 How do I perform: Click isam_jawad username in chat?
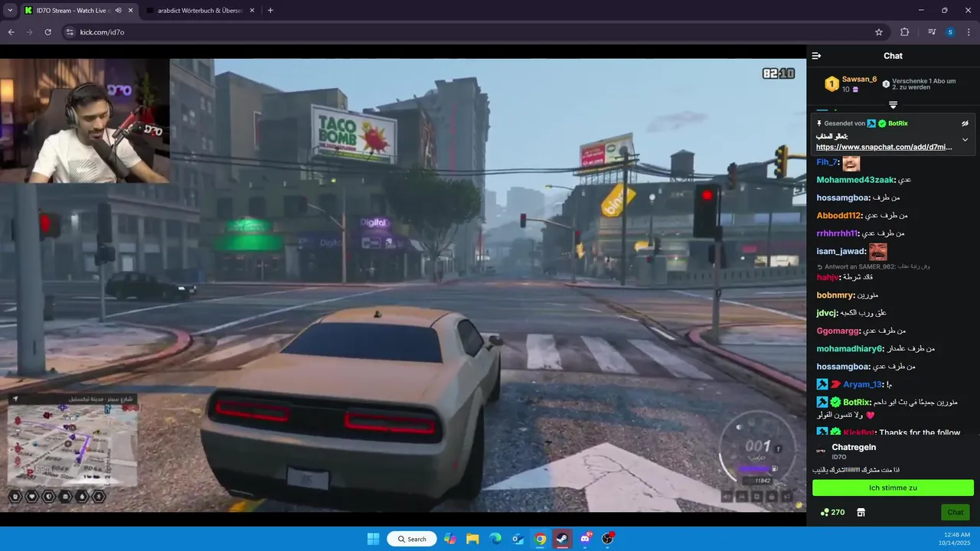coord(841,251)
